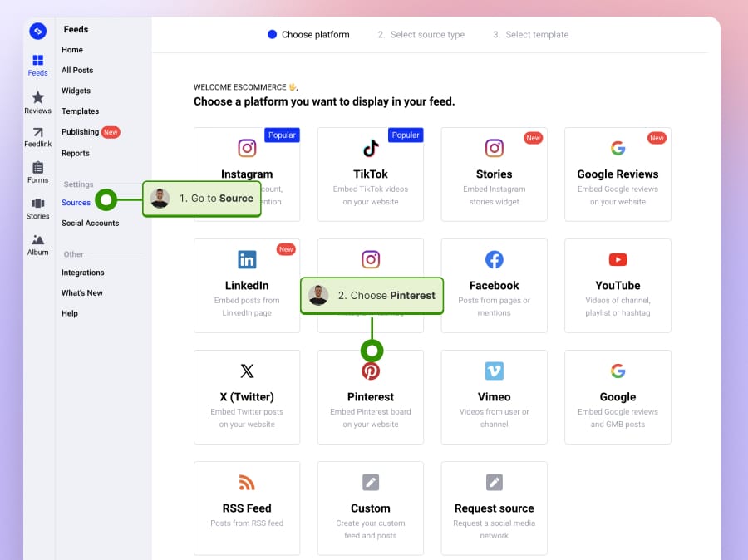Open Social Accounts settings

coord(90,223)
